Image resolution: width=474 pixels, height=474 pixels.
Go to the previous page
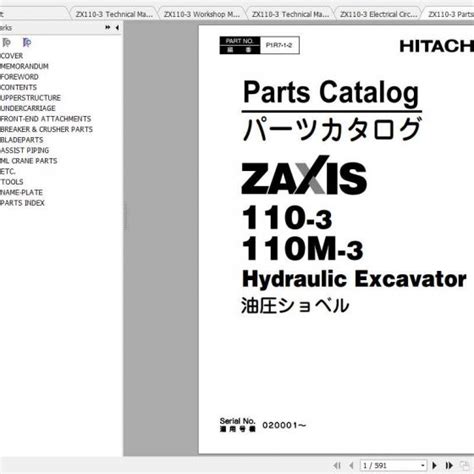point(351,465)
